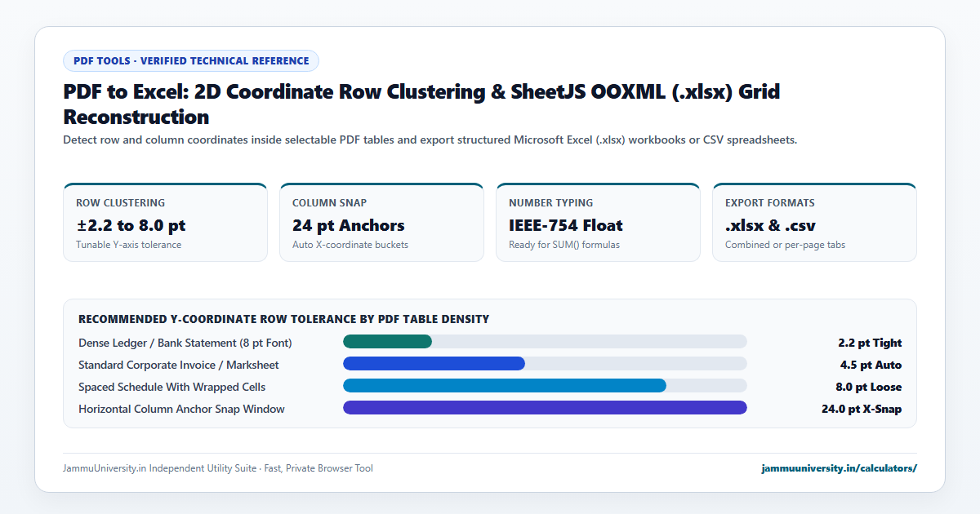
Task: Click the green Dense Ledger tolerance bar
Action: click(x=387, y=342)
